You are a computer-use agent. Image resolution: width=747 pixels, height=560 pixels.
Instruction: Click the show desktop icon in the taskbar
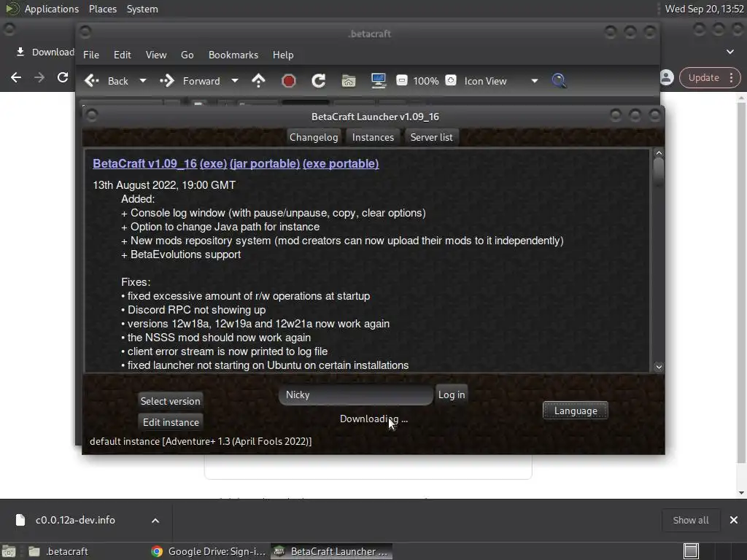click(x=9, y=551)
